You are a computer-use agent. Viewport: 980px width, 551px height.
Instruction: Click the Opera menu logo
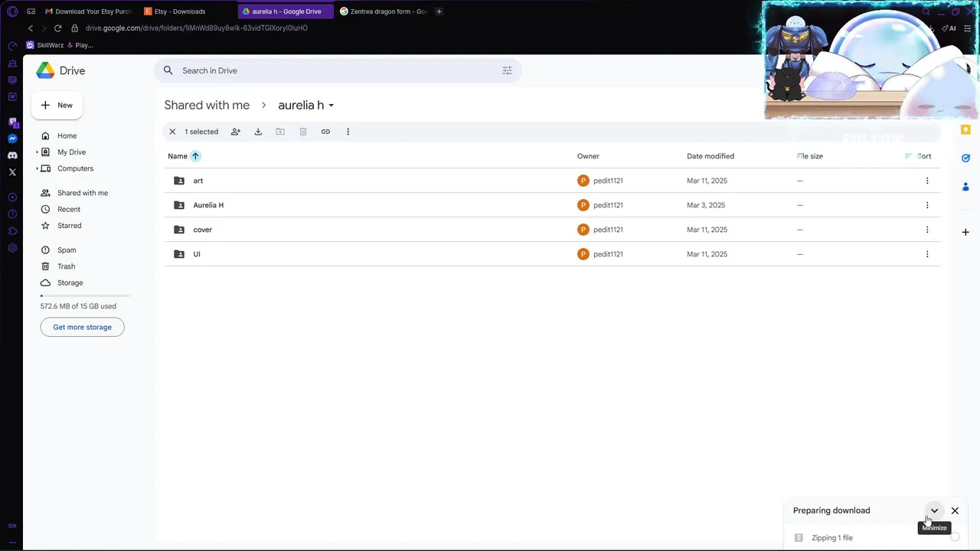click(12, 11)
